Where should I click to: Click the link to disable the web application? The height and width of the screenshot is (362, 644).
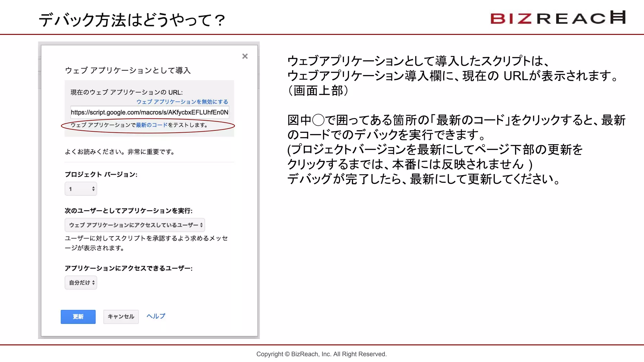pyautogui.click(x=182, y=102)
